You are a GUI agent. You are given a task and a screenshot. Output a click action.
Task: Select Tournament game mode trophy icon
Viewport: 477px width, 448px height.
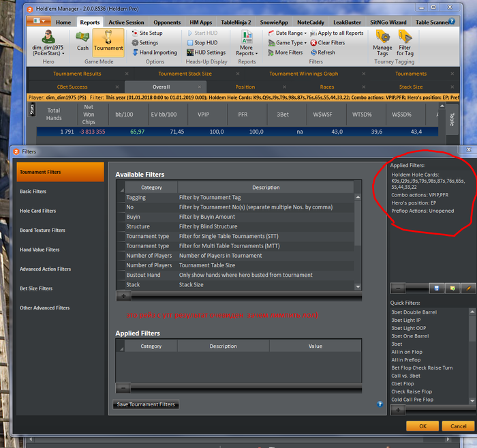pyautogui.click(x=108, y=42)
